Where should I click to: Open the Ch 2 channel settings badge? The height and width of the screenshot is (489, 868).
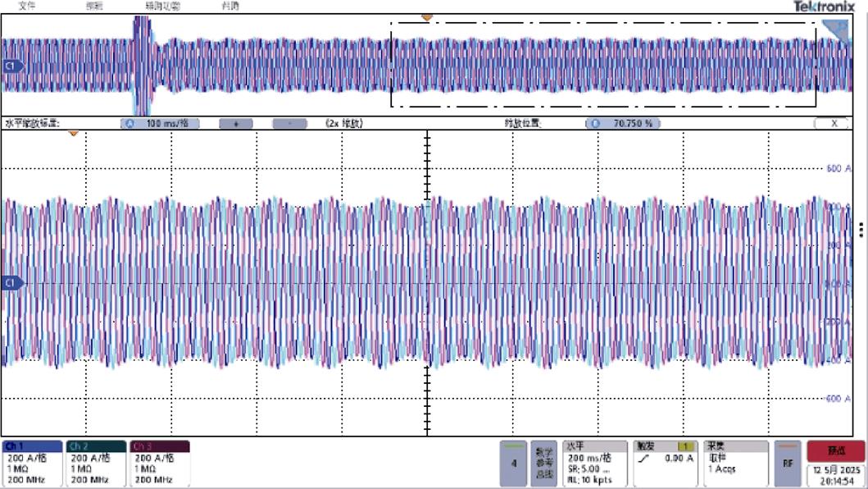click(x=96, y=464)
